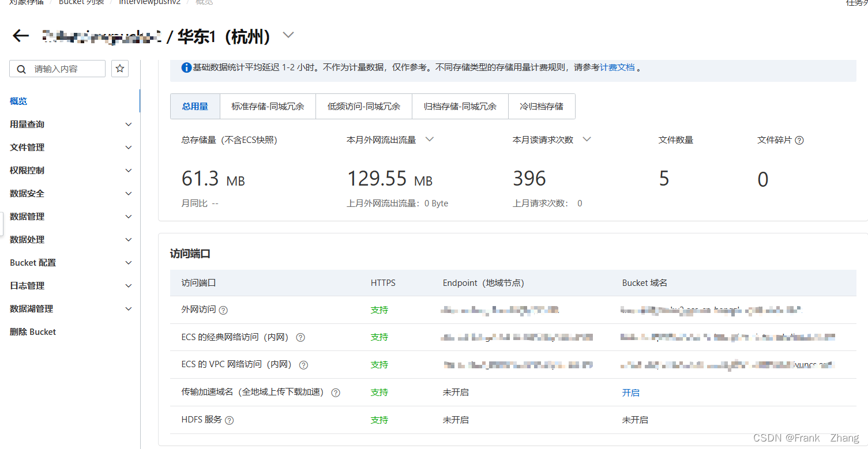The height and width of the screenshot is (449, 868).
Task: Open the 本月读请求次数 dropdown arrow
Action: 587,139
